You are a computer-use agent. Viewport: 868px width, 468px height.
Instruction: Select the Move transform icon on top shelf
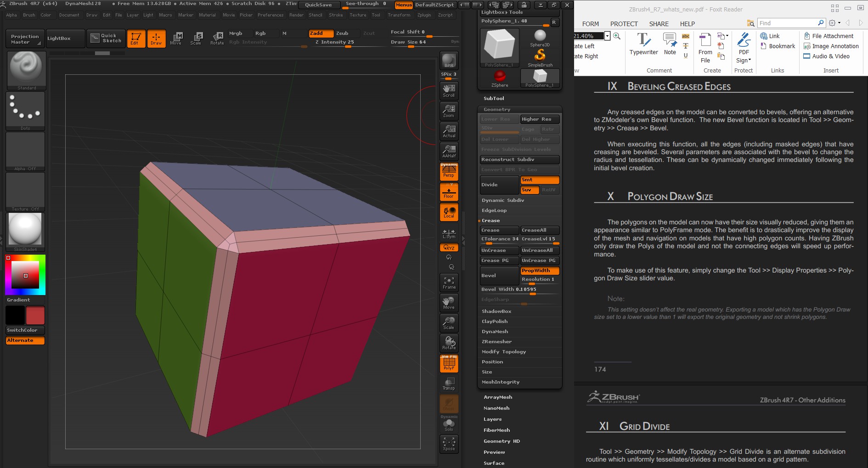(x=176, y=39)
